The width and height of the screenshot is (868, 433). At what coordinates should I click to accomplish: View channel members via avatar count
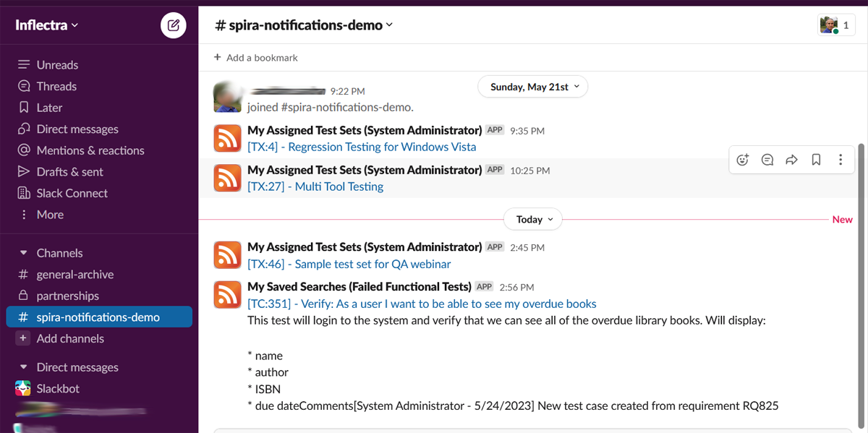point(835,25)
